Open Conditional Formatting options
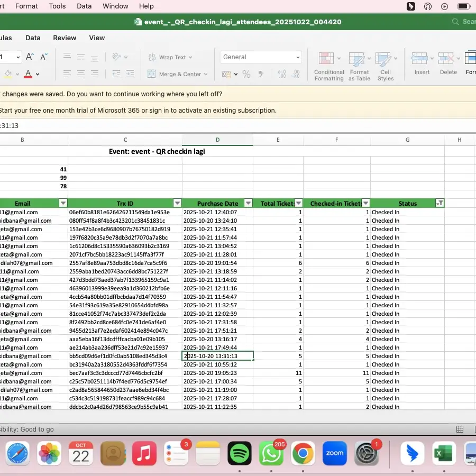 click(329, 66)
